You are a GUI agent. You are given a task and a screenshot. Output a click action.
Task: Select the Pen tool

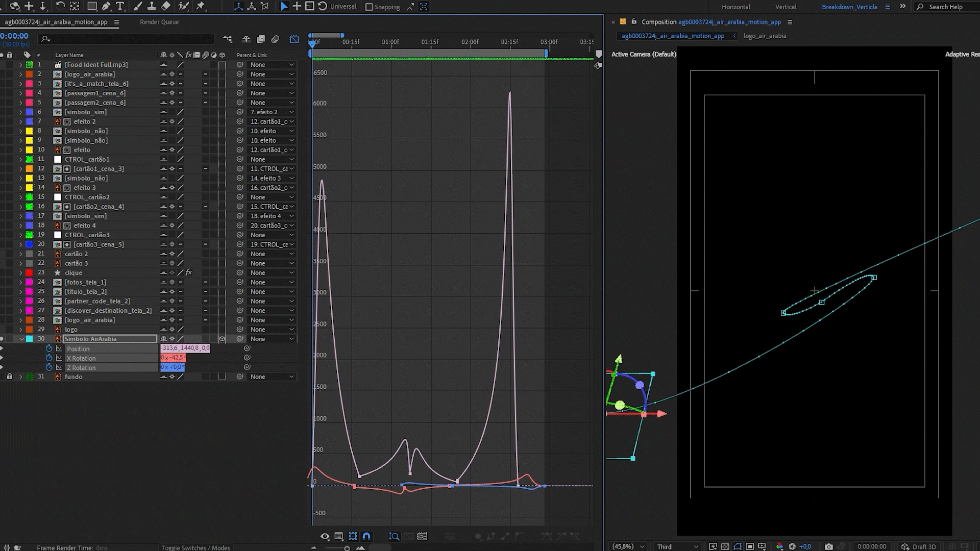(x=106, y=6)
